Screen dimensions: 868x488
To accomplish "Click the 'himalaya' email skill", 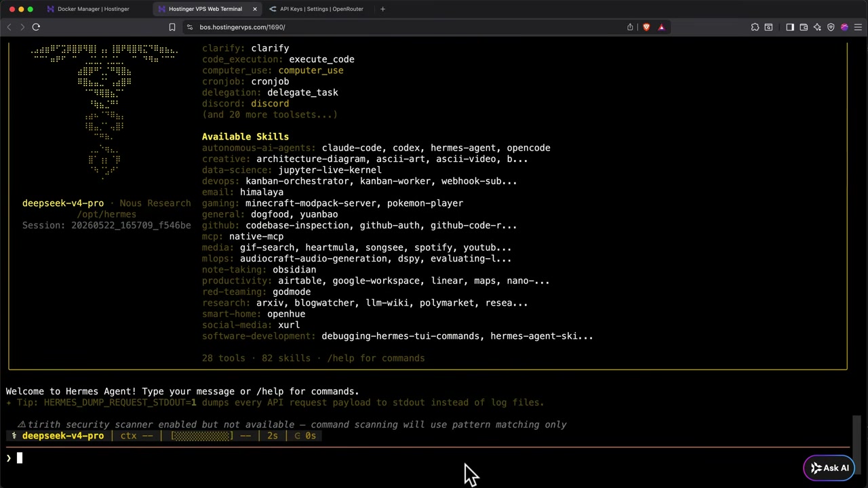I will pyautogui.click(x=262, y=192).
